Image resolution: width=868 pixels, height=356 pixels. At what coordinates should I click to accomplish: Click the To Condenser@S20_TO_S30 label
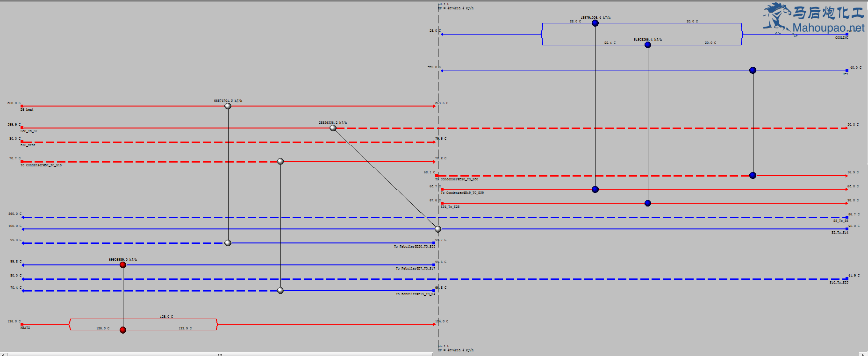[457, 179]
